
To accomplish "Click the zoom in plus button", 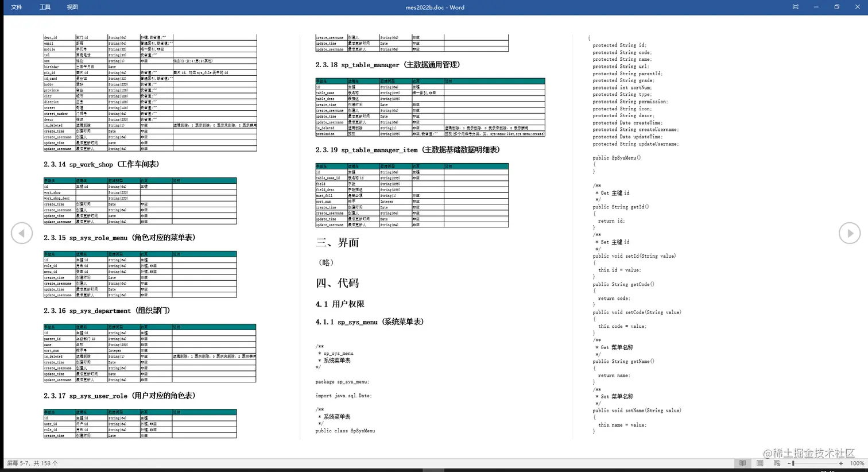I will (841, 463).
